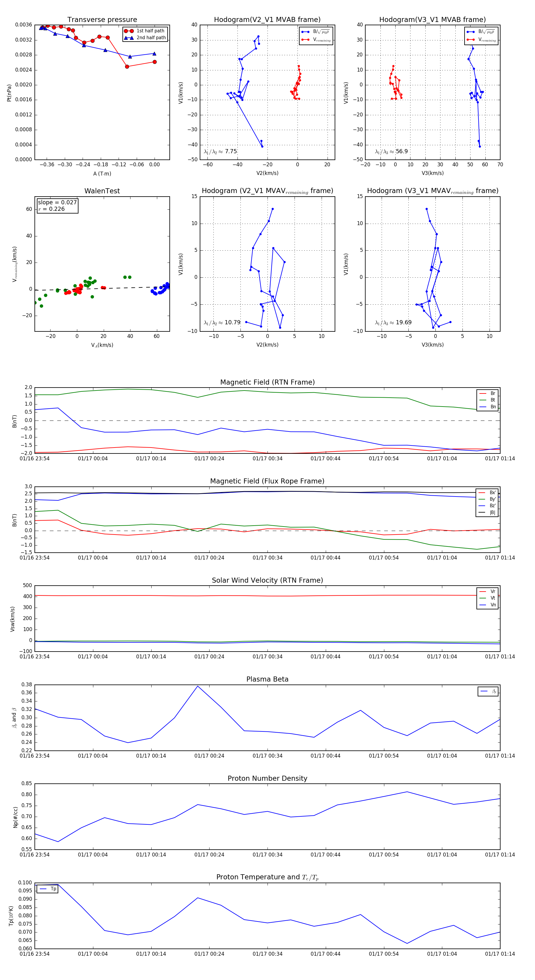Screen dimensions: 535x980
Task: Select the βp legend entry in Plasma Beta
Action: pos(489,691)
